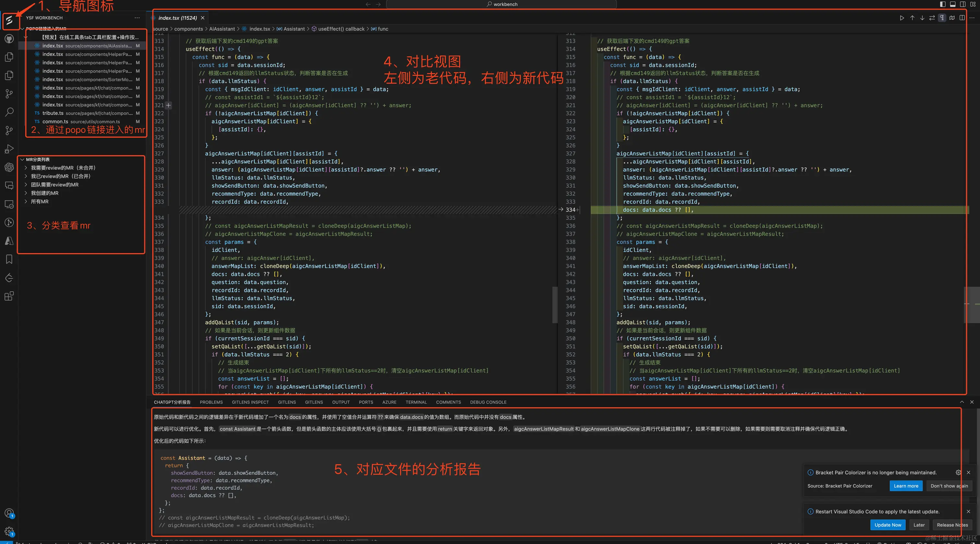The image size is (980, 544).
Task: Split the editor with split icon
Action: [x=962, y=18]
